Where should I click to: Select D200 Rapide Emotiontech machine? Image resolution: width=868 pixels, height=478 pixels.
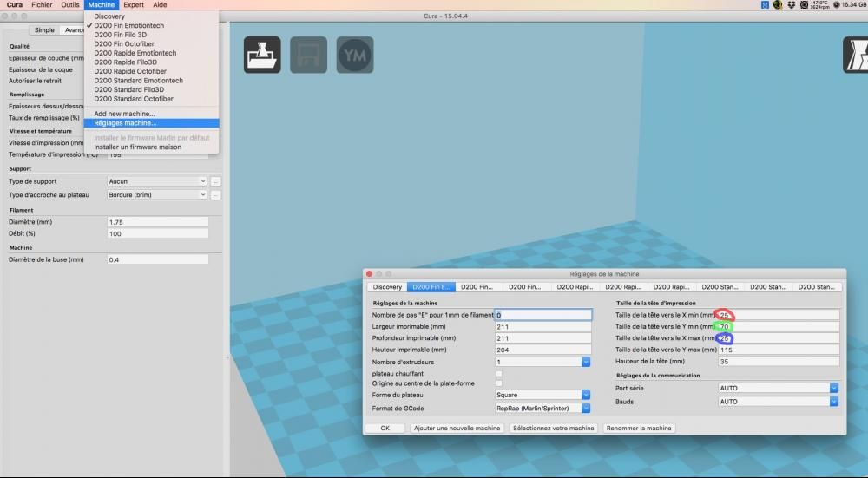(152, 53)
